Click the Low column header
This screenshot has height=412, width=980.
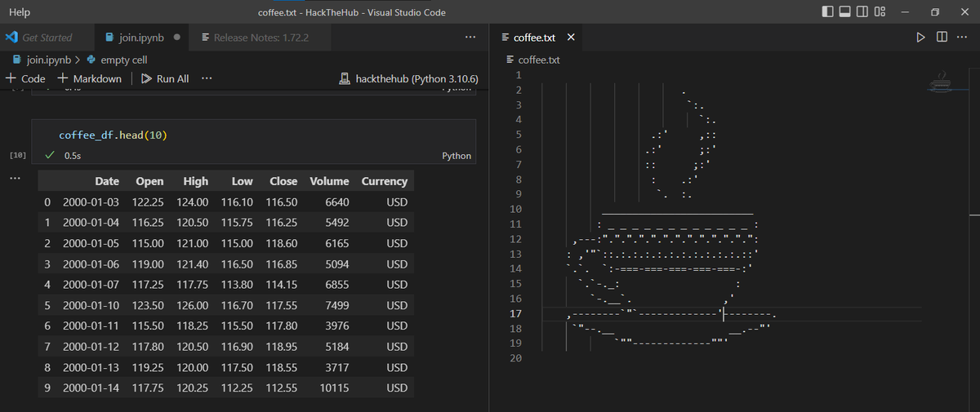coord(242,181)
